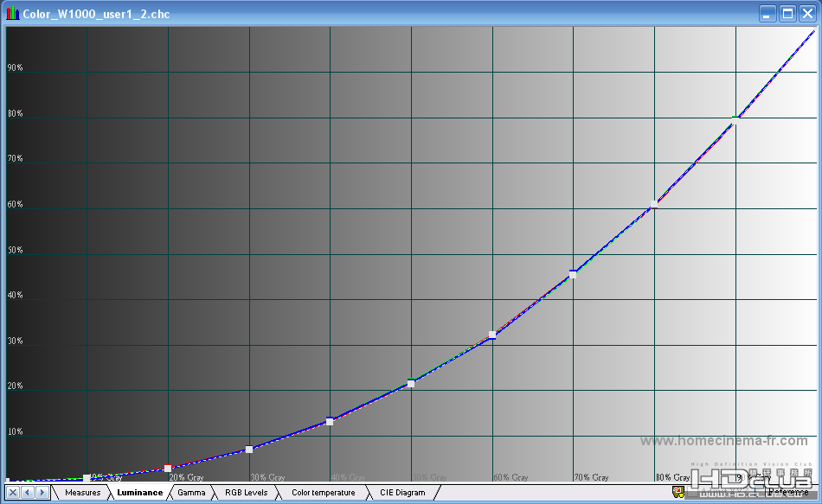Image resolution: width=822 pixels, height=504 pixels.
Task: Click the 50% vertical axis label
Action: 16,250
